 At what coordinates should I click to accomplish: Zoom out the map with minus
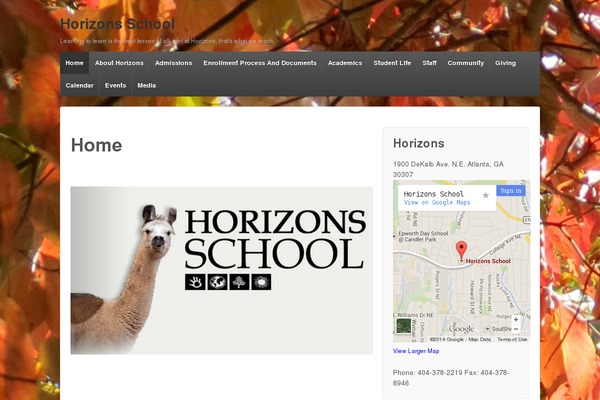(516, 329)
